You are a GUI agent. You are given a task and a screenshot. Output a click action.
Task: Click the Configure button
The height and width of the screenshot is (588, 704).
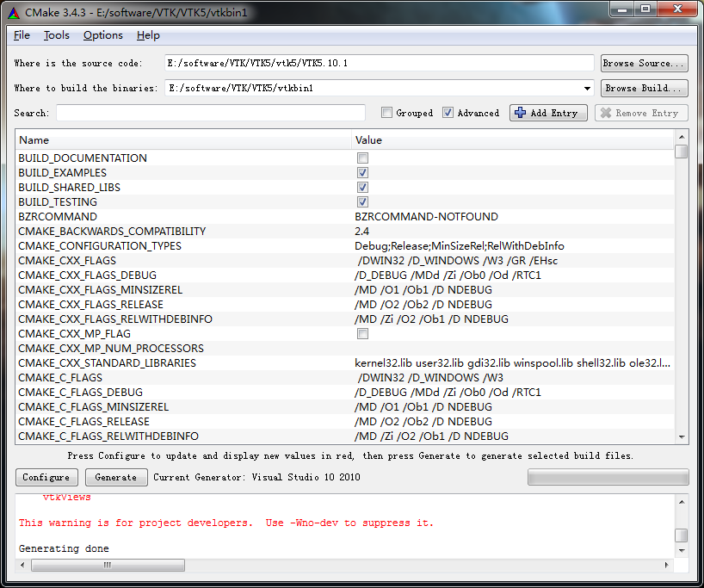(x=46, y=477)
